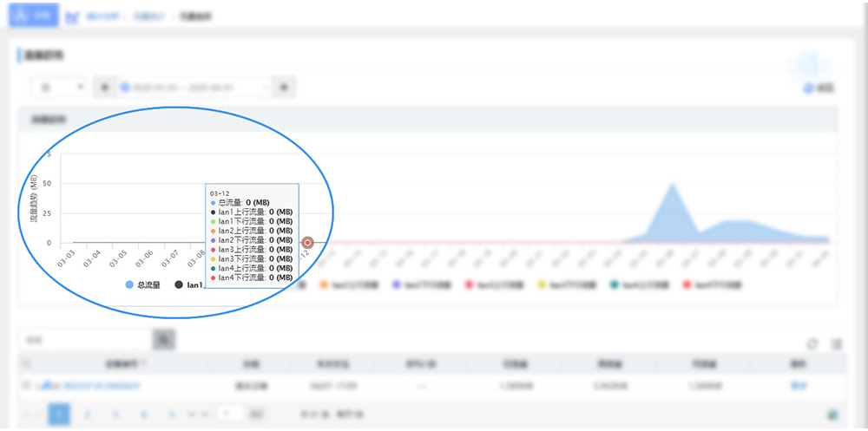The height and width of the screenshot is (431, 868).
Task: Click the blue link in the last column
Action: (x=796, y=386)
